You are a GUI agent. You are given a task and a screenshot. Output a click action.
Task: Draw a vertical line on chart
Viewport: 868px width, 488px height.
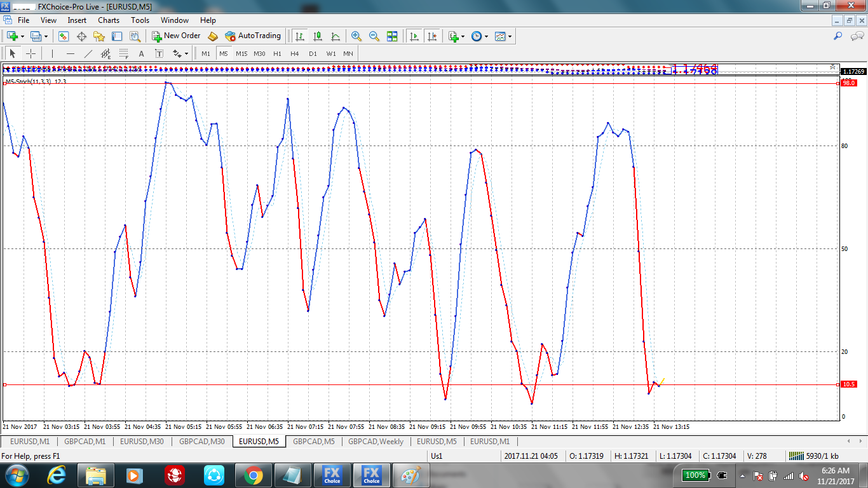pyautogui.click(x=52, y=54)
